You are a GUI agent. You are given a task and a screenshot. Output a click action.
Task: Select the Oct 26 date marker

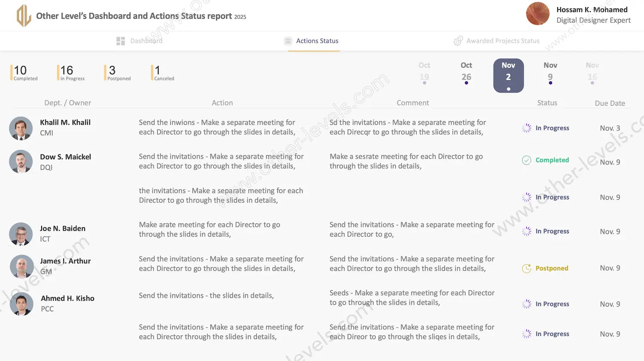point(466,72)
